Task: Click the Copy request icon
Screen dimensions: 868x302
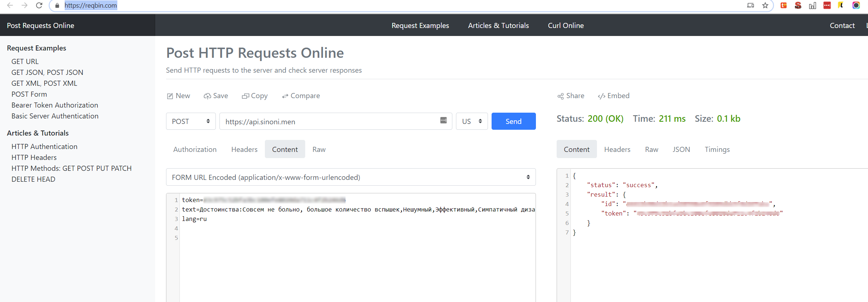Action: [245, 96]
